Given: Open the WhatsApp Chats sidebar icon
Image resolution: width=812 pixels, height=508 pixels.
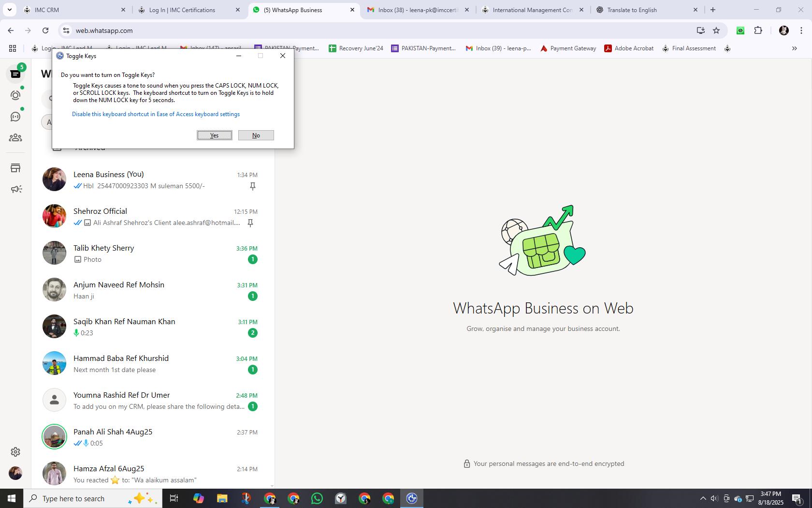Looking at the screenshot, I should pyautogui.click(x=15, y=74).
